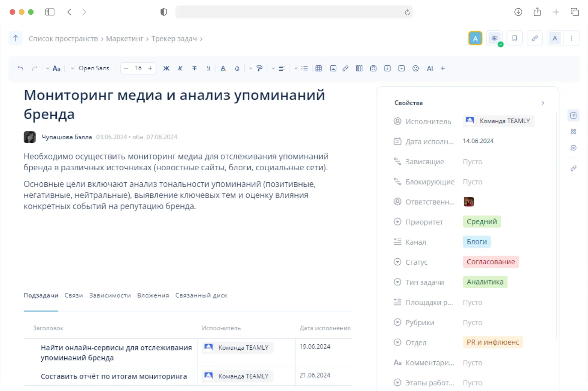Undo the last edit in the toolbar
588x391 pixels.
pos(21,68)
